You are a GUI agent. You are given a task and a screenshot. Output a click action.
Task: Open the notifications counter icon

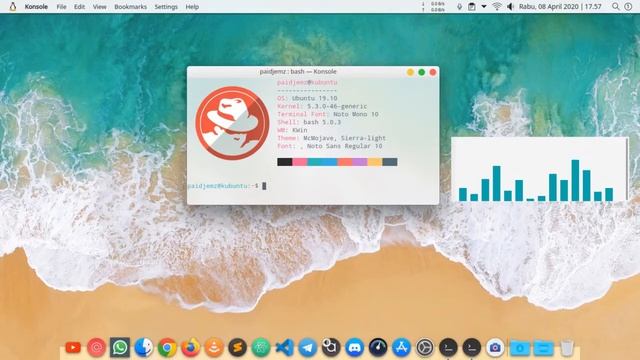point(628,7)
